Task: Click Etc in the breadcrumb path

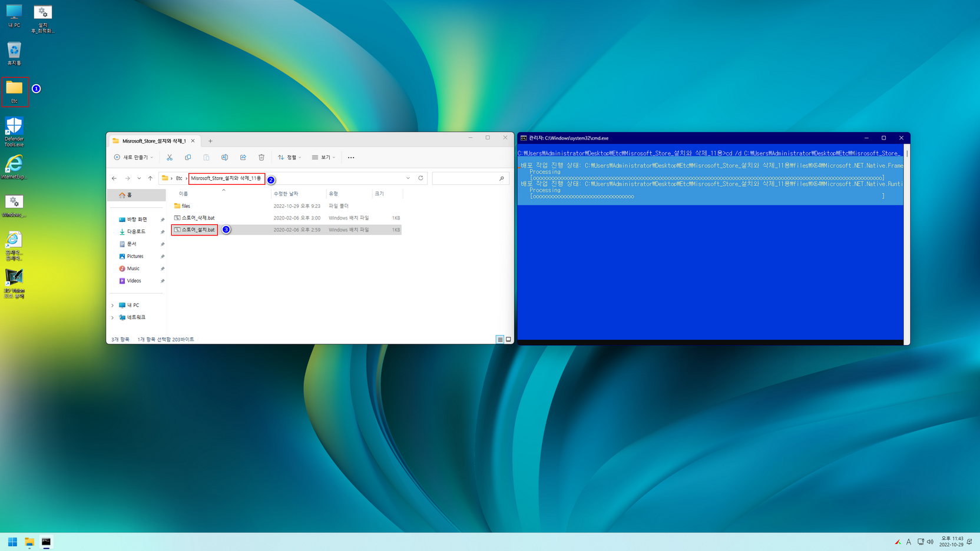Action: pyautogui.click(x=179, y=178)
